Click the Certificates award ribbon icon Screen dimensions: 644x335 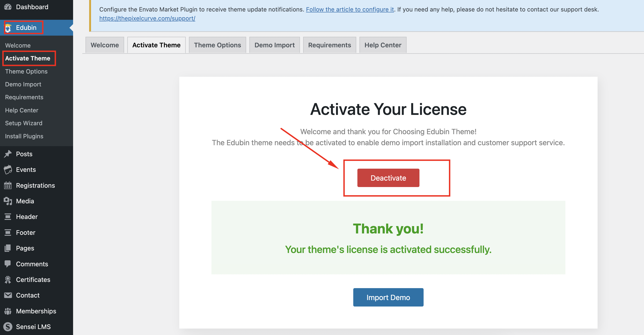click(x=8, y=280)
